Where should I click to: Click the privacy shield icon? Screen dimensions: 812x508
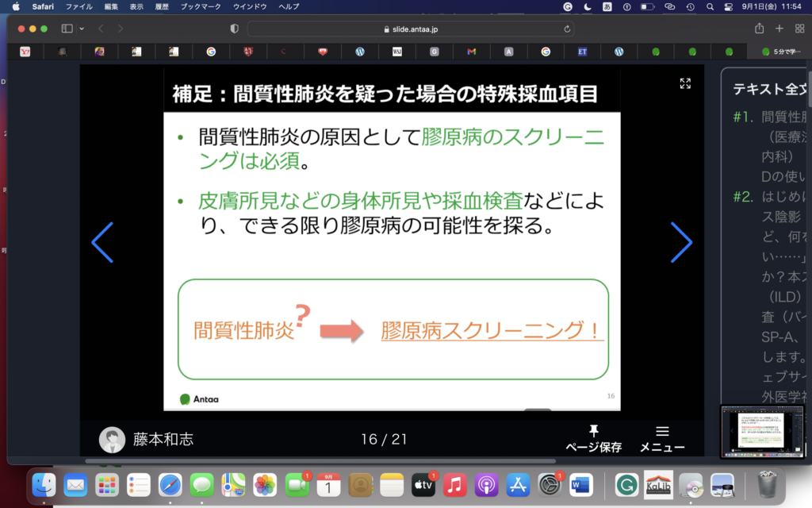(234, 29)
